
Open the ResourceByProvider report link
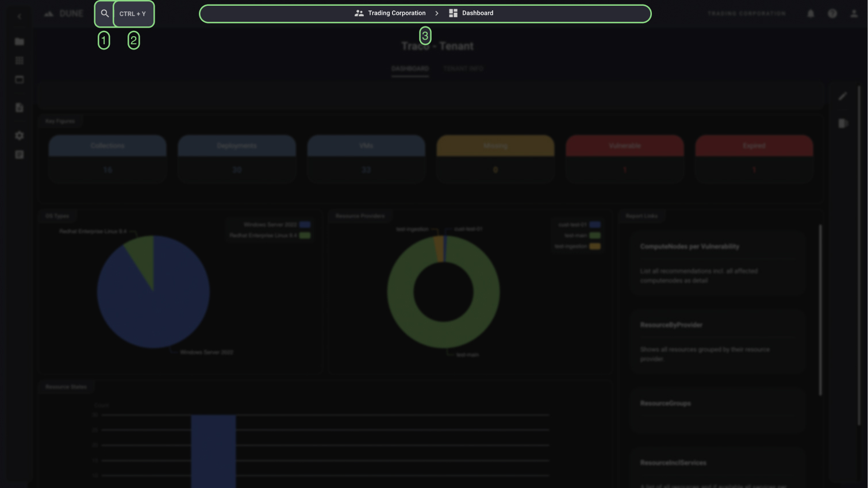pos(671,325)
